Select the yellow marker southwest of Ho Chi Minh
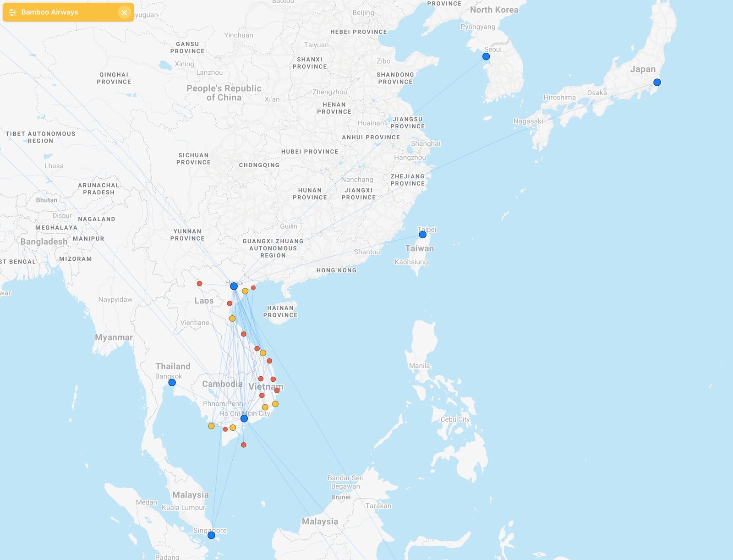 [233, 428]
